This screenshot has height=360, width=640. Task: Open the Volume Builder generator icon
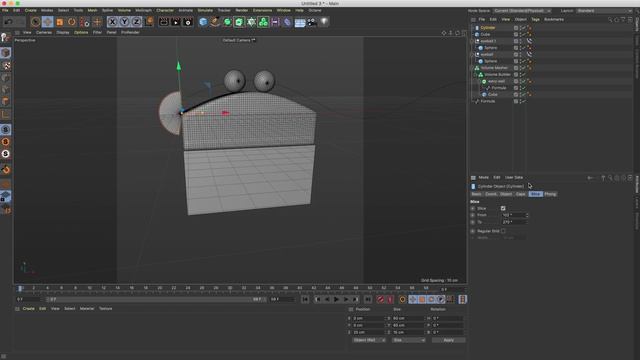click(263, 22)
